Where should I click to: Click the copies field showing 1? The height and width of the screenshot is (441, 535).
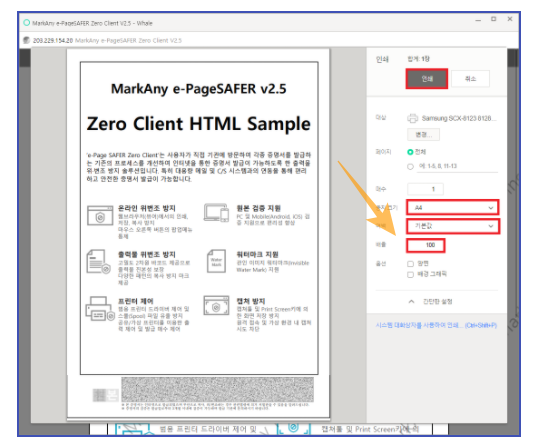tap(425, 189)
